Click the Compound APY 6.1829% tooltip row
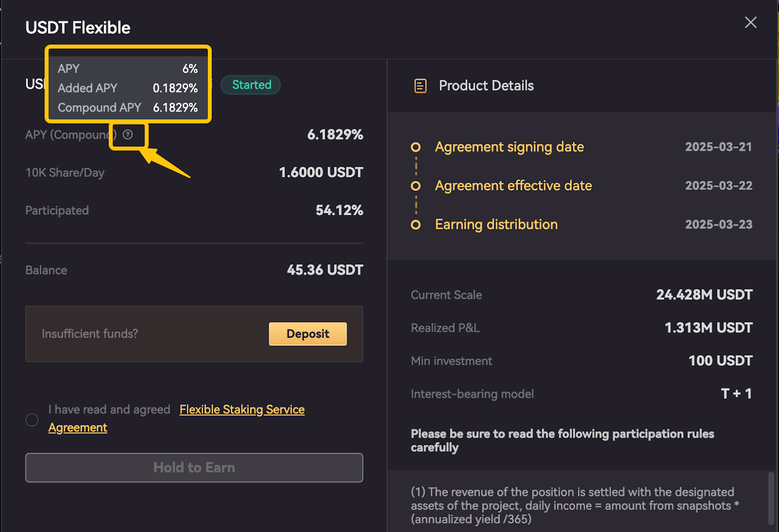 [x=128, y=108]
